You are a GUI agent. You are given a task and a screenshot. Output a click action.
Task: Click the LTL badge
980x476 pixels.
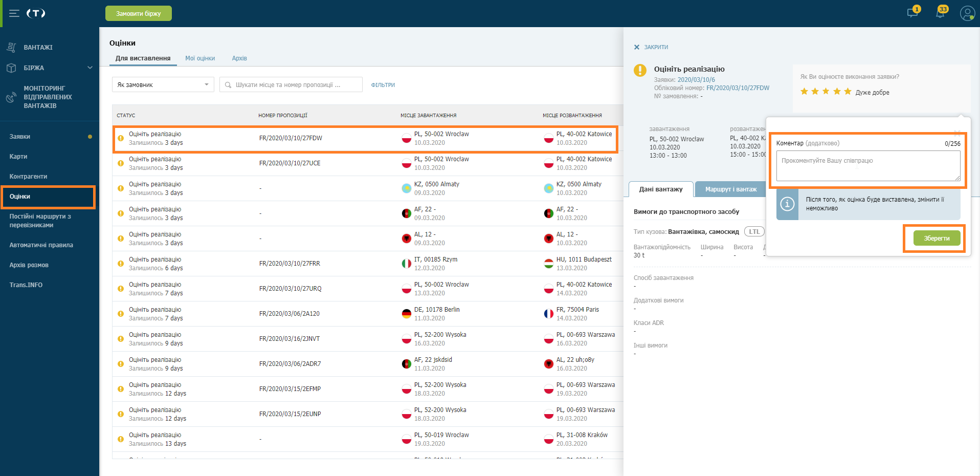(x=754, y=232)
